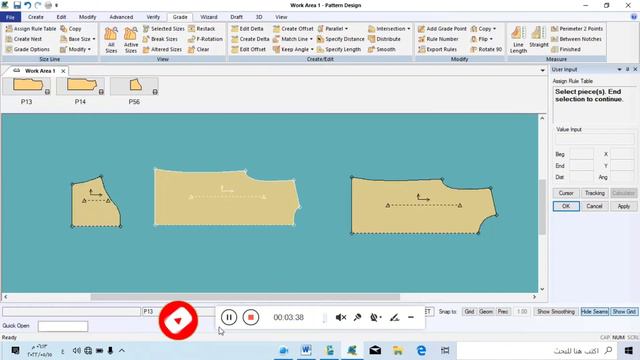Open work area tab list arrow
The width and height of the screenshot is (640, 360).
(x=542, y=70)
